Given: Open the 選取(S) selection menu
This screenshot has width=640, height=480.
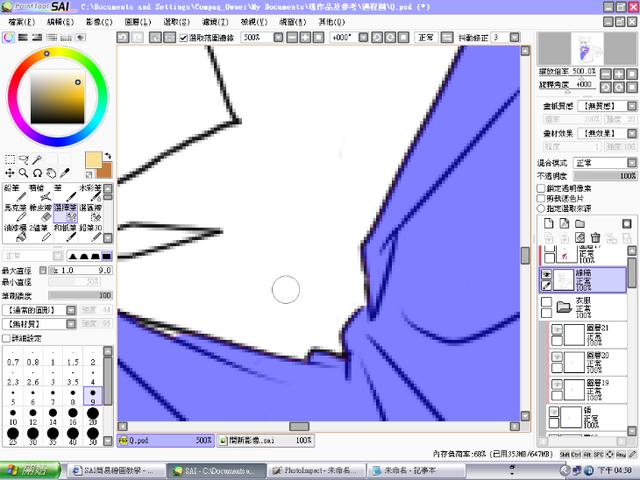Looking at the screenshot, I should pos(176,22).
